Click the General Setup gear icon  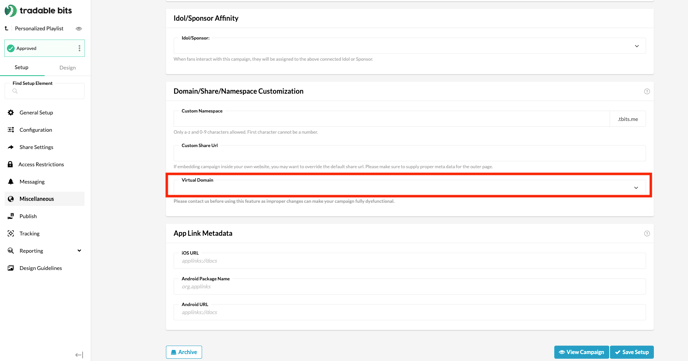point(11,113)
